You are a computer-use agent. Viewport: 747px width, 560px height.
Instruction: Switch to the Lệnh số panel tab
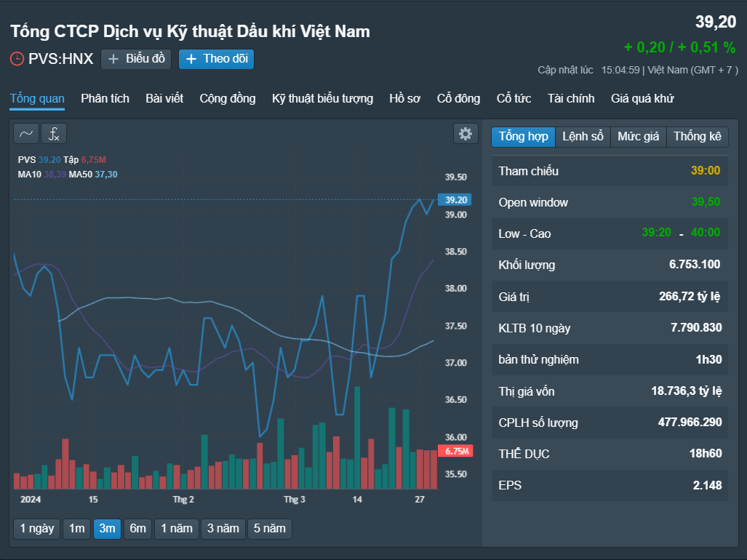tap(583, 137)
